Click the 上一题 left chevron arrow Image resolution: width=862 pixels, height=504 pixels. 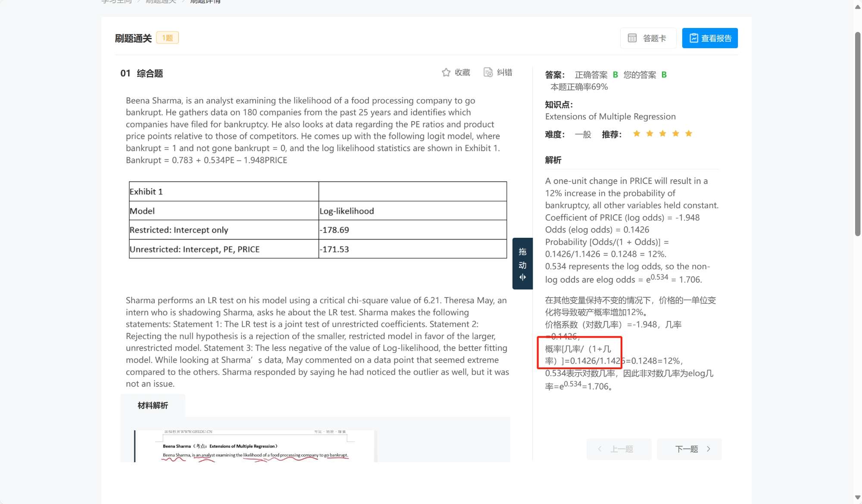coord(600,449)
